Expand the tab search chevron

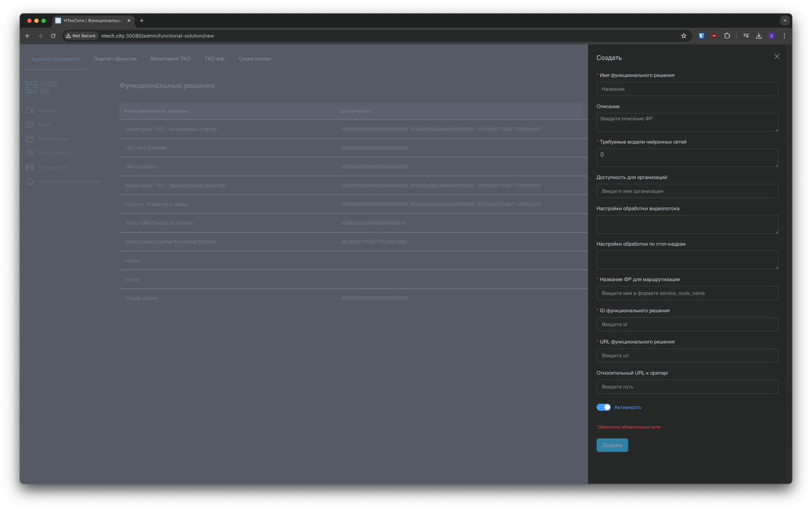785,21
